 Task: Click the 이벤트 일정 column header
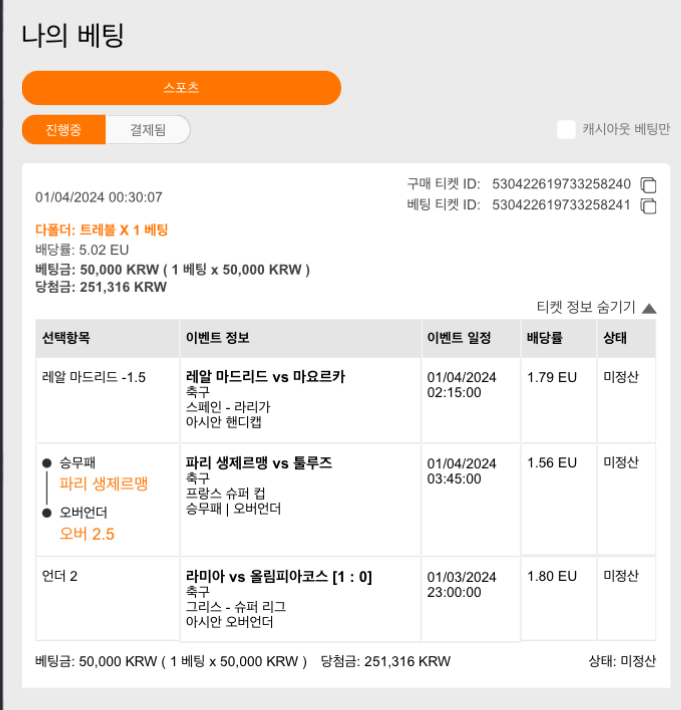point(459,338)
